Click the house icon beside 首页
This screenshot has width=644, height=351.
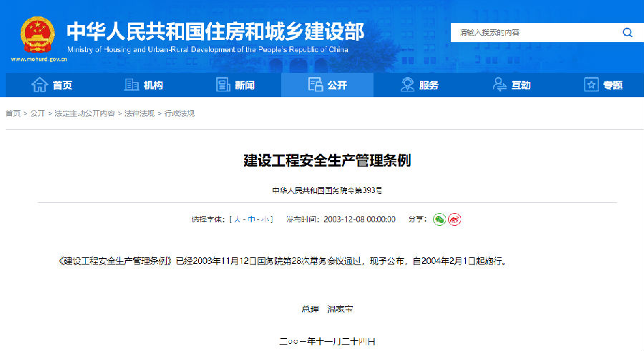click(39, 85)
